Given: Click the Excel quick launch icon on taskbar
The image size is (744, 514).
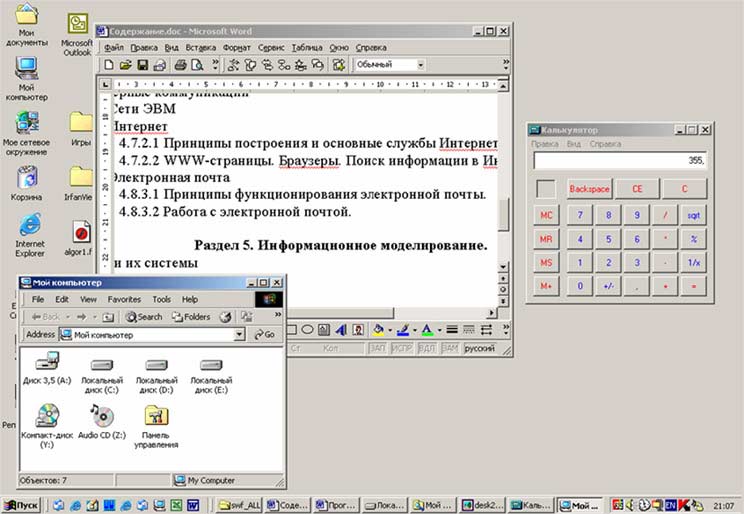Looking at the screenshot, I should pyautogui.click(x=176, y=505).
